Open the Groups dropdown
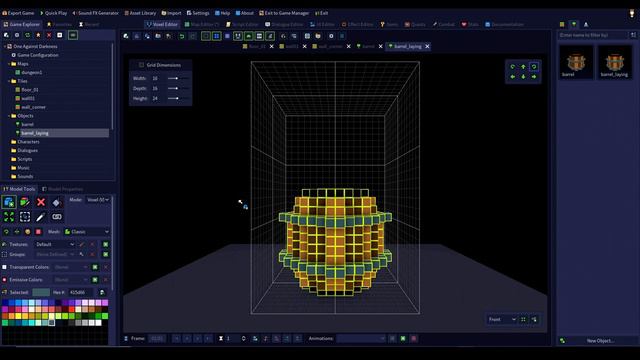Screen dimensions: 640x360 54,254
